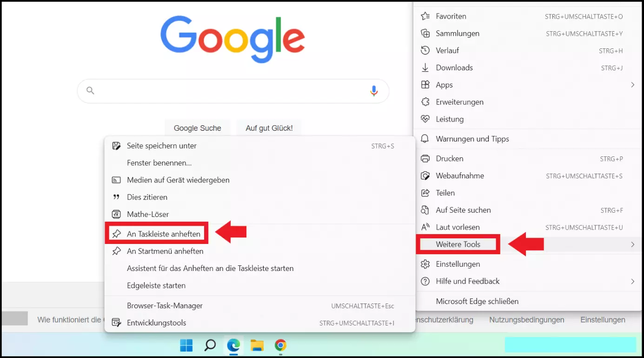Click the Apps grid icon

click(425, 85)
